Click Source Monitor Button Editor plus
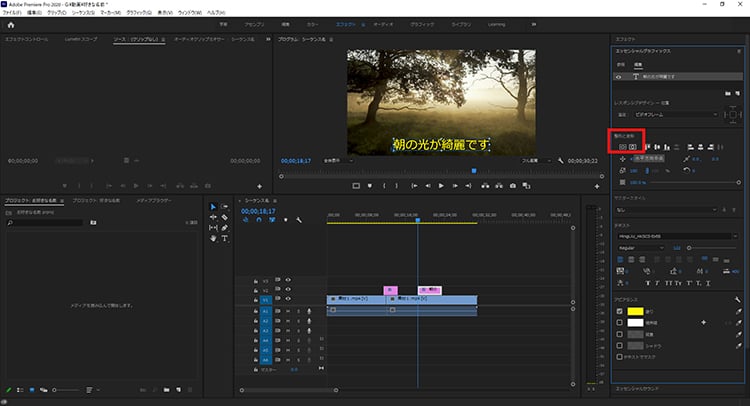Image resolution: width=750 pixels, height=406 pixels. (260, 186)
